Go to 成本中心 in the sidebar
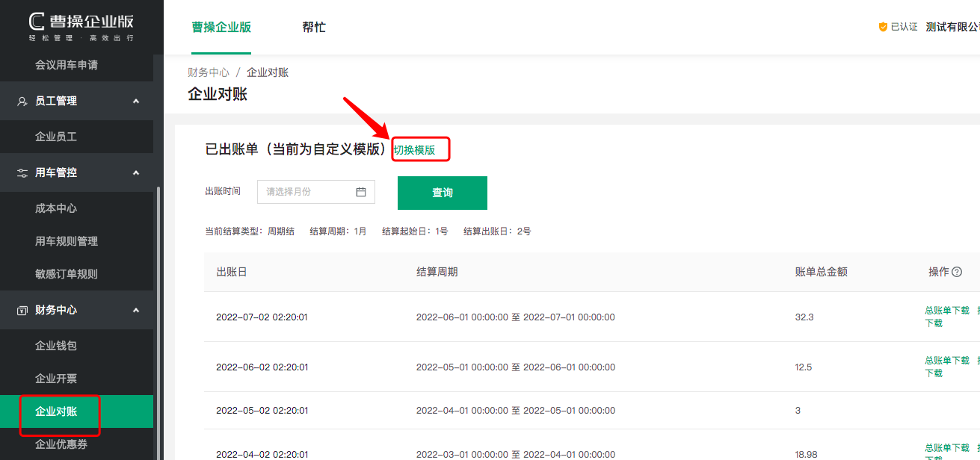 coord(56,208)
